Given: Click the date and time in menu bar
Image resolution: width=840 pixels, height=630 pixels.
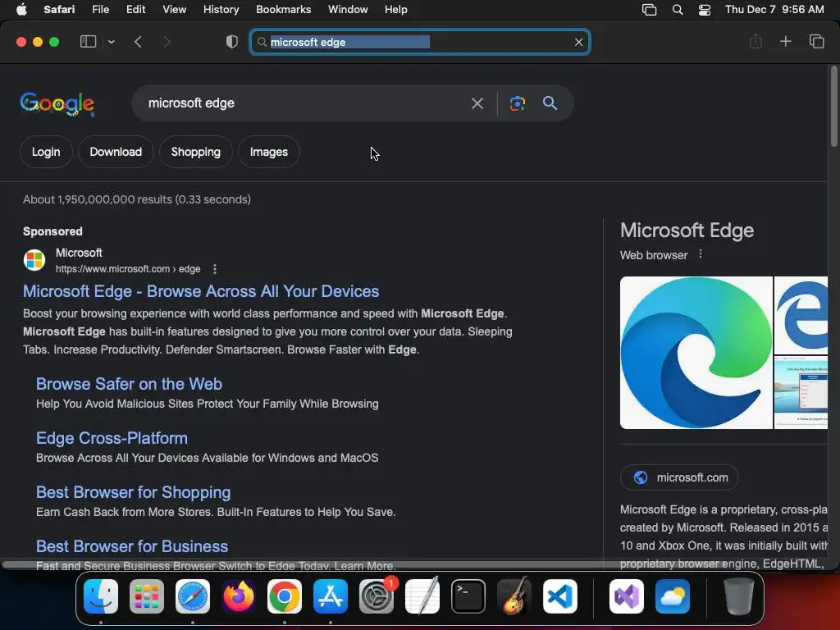Looking at the screenshot, I should (x=774, y=10).
